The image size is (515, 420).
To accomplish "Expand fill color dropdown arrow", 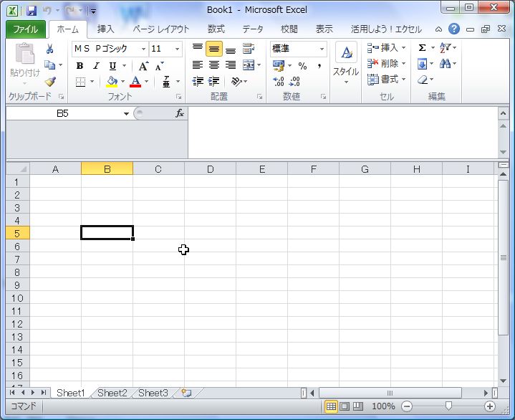I will (122, 82).
